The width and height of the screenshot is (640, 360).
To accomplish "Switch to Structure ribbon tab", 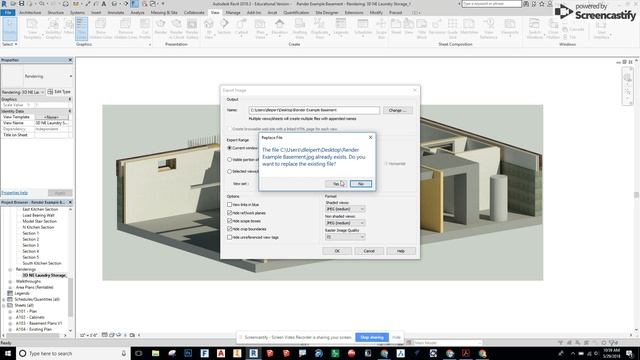I will pyautogui.click(x=56, y=13).
